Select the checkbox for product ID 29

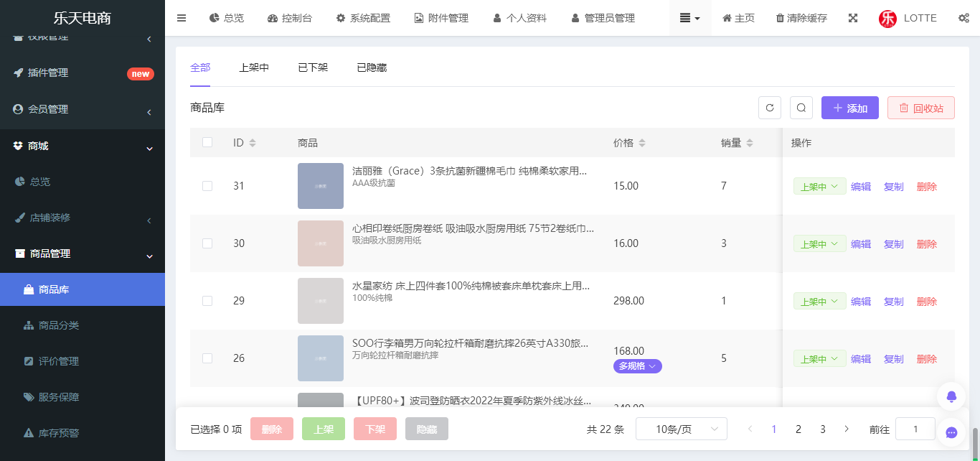207,301
